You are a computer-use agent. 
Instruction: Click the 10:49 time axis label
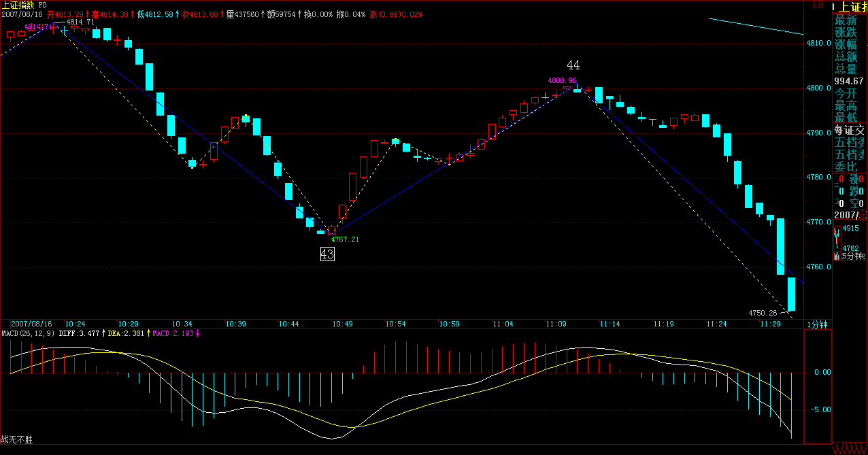click(x=343, y=324)
